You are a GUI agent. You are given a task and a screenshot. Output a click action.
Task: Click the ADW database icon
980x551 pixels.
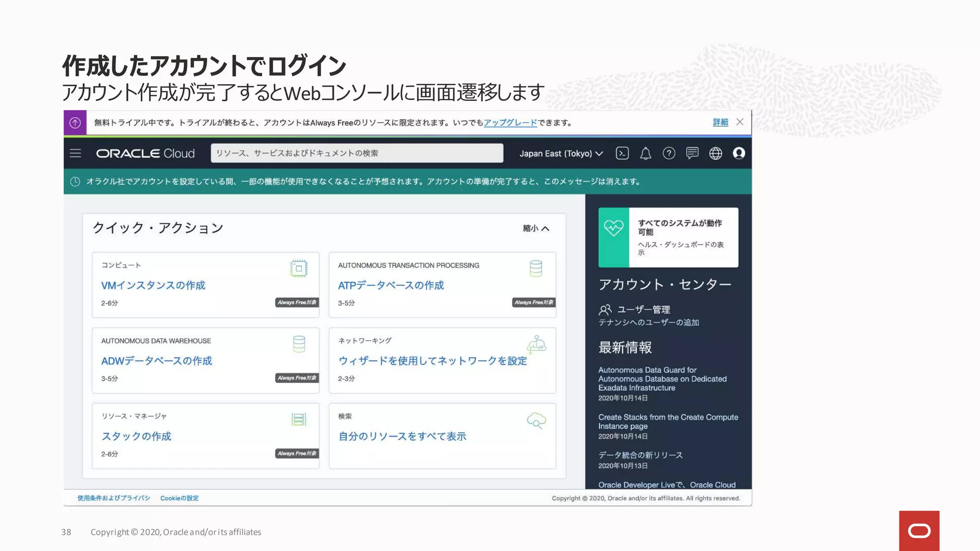click(x=299, y=344)
